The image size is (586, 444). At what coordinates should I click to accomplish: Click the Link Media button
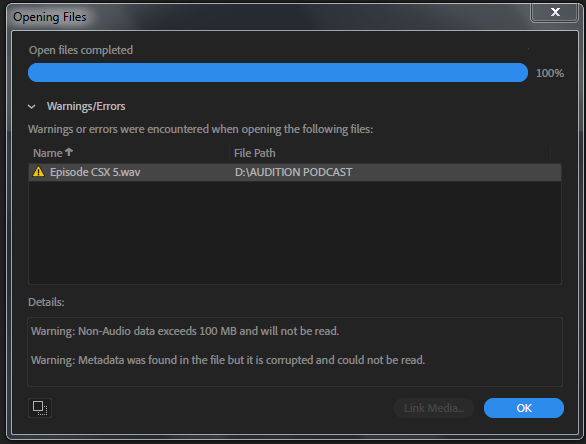click(434, 408)
